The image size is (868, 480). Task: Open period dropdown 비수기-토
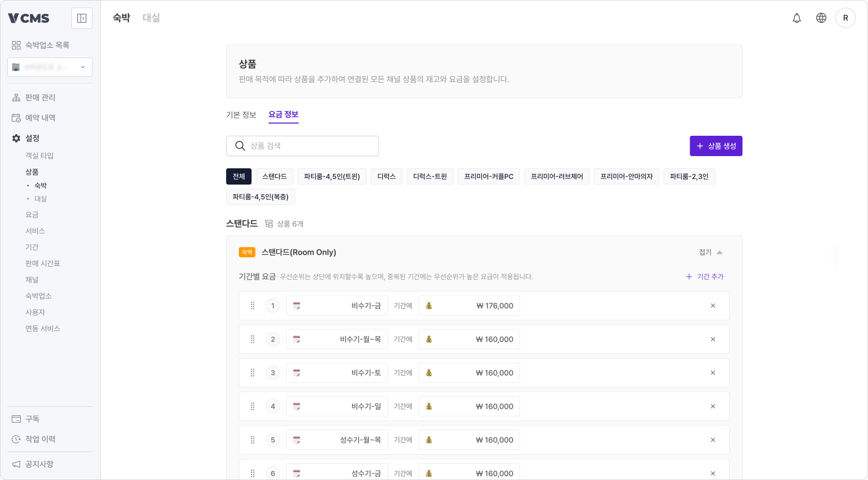point(337,373)
